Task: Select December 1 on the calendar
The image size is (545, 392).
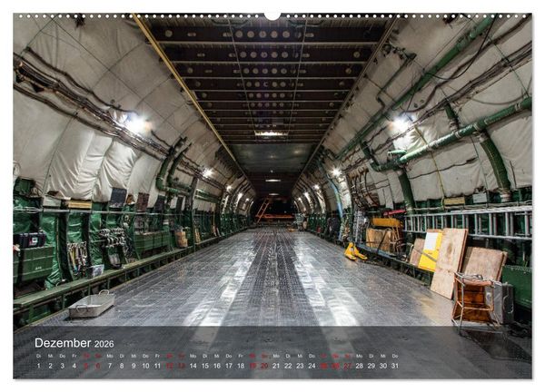Action: (38, 366)
